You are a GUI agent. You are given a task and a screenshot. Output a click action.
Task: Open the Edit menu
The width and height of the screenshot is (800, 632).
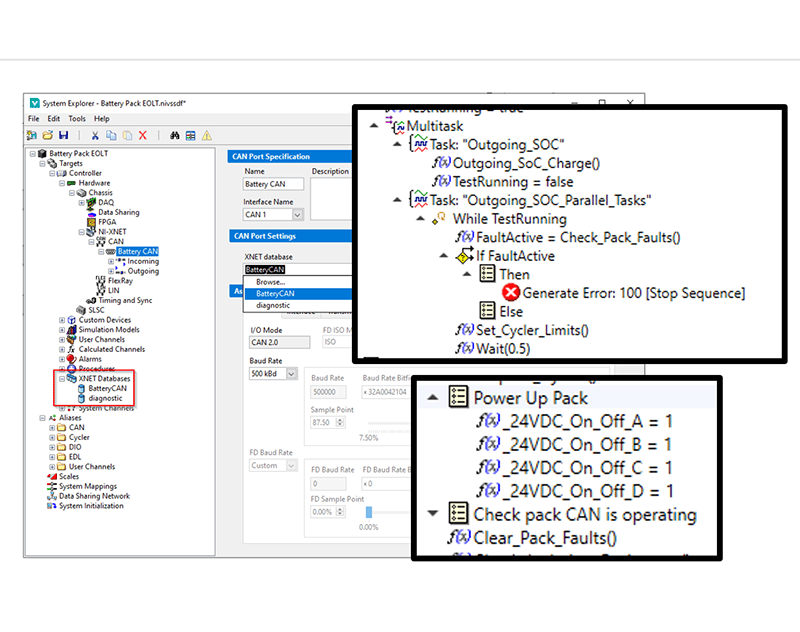pos(54,118)
